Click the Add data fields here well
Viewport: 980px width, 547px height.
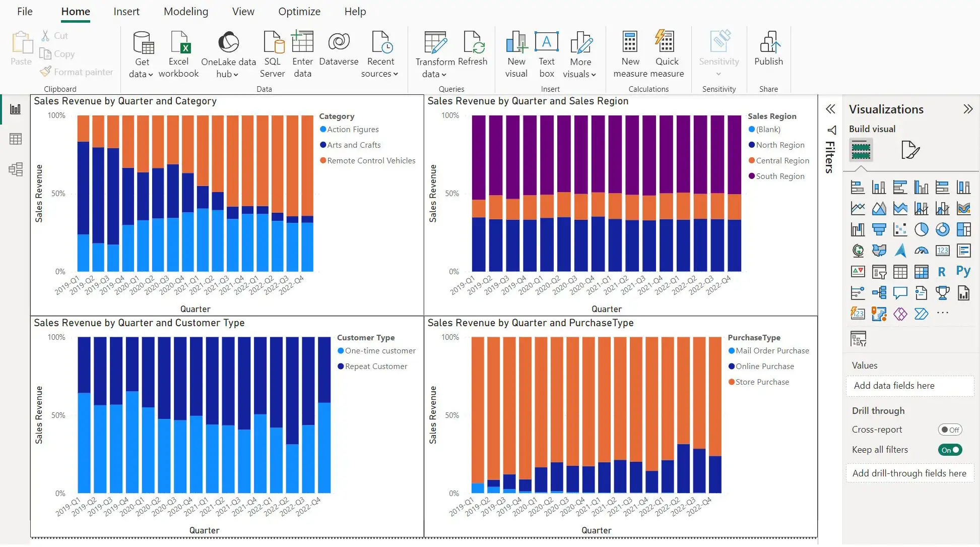pos(909,386)
